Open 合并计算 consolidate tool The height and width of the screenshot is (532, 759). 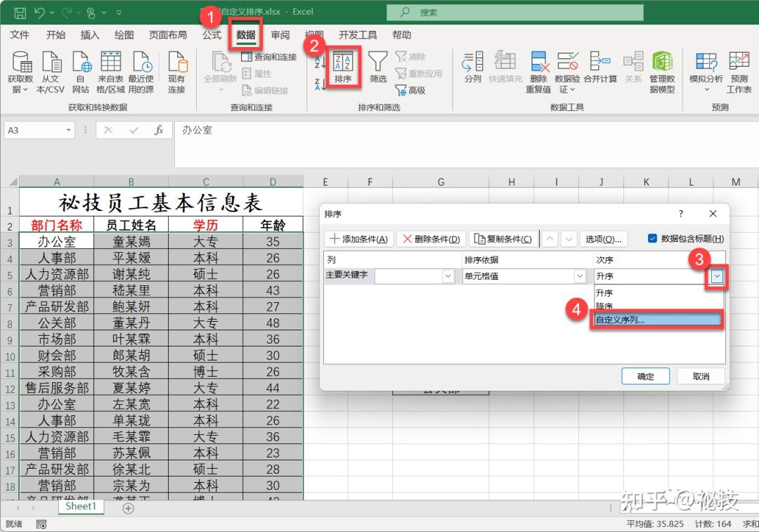(x=600, y=67)
